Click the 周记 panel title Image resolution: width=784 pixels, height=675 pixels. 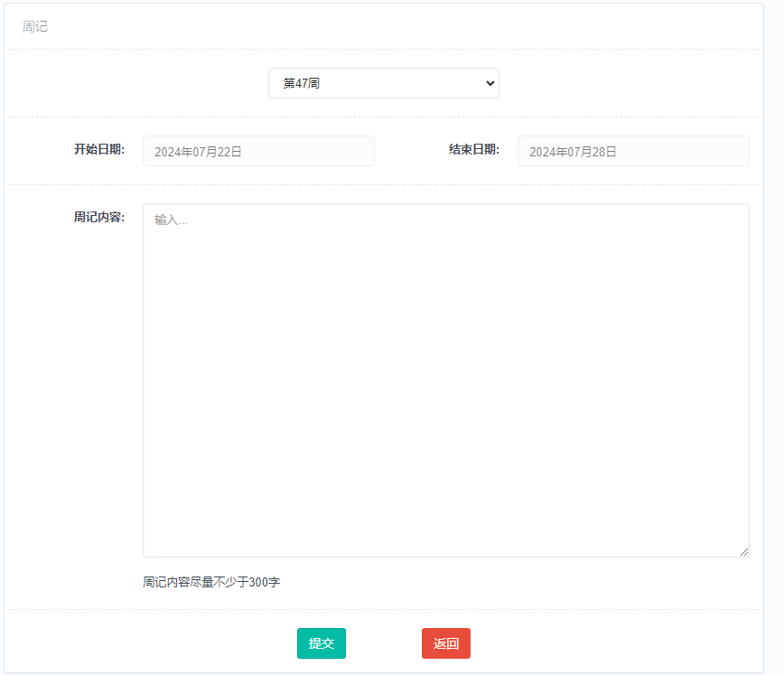tap(35, 27)
